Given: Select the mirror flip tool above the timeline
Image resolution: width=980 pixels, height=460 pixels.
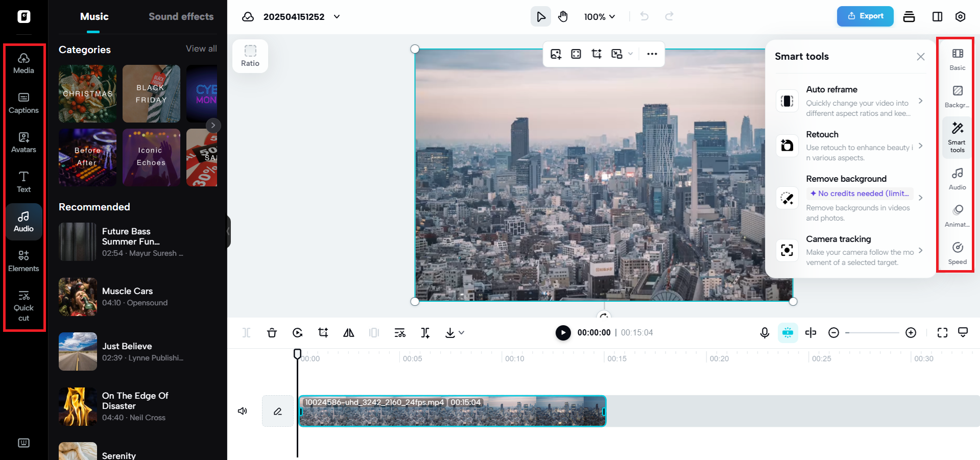Looking at the screenshot, I should point(348,332).
